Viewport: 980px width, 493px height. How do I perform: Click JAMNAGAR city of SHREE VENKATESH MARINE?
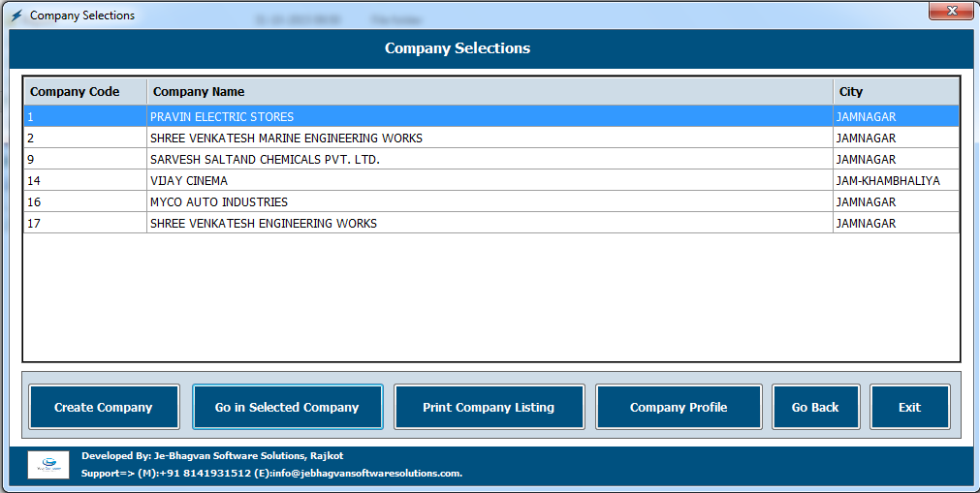click(x=897, y=139)
